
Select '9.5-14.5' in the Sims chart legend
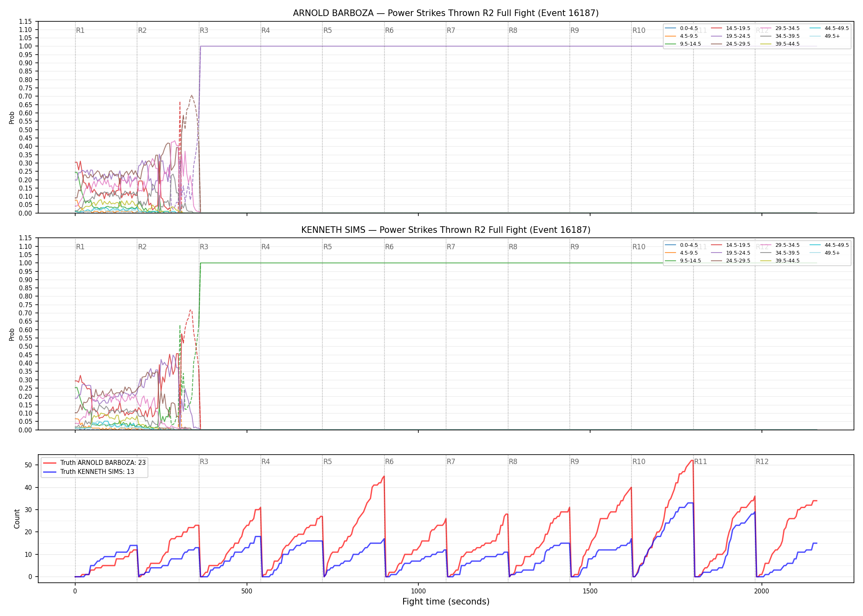click(690, 261)
